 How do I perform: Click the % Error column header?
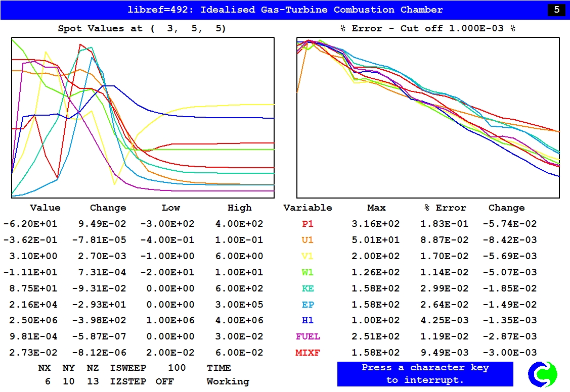coord(445,208)
